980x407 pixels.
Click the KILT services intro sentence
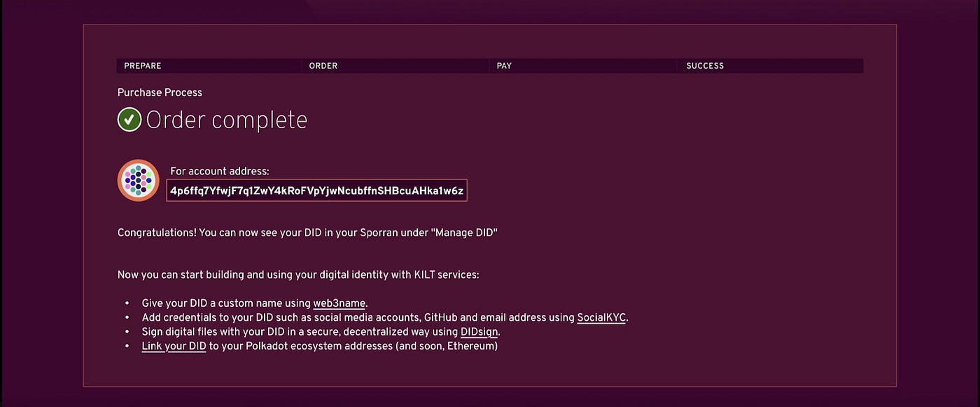click(298, 275)
